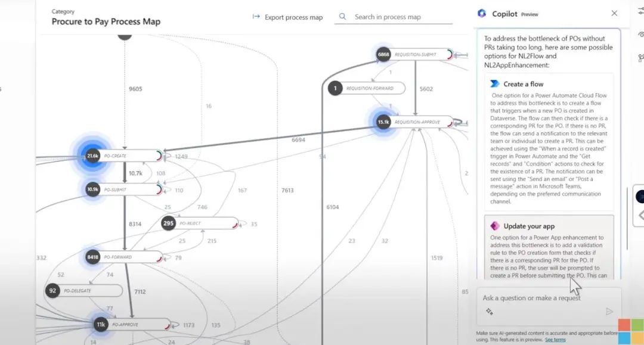Click the send message arrow icon
This screenshot has height=345, width=644.
tap(609, 312)
